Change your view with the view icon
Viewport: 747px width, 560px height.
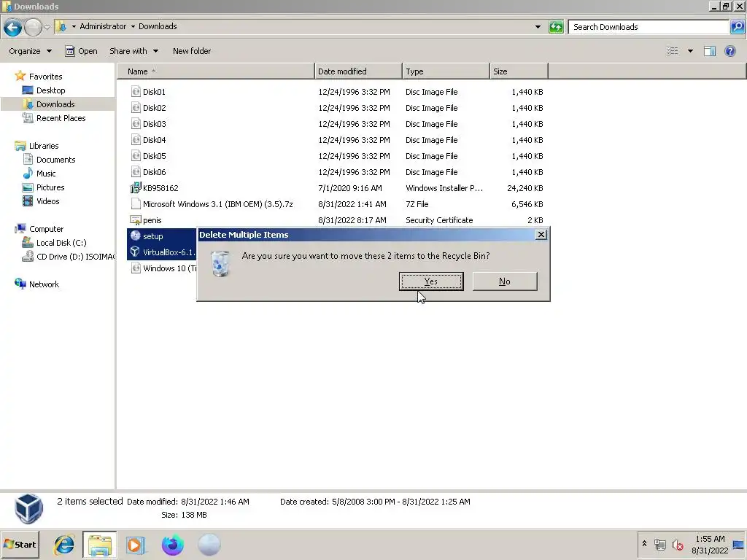coord(672,51)
